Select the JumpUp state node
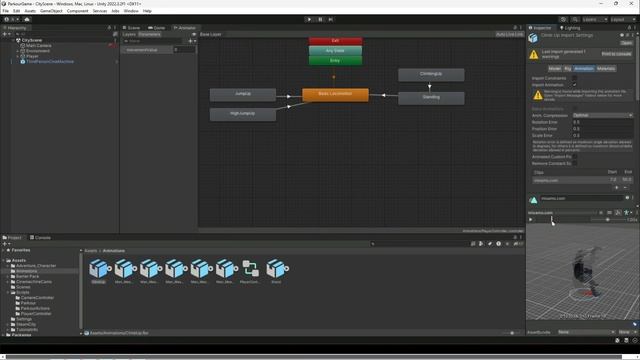 (x=243, y=94)
